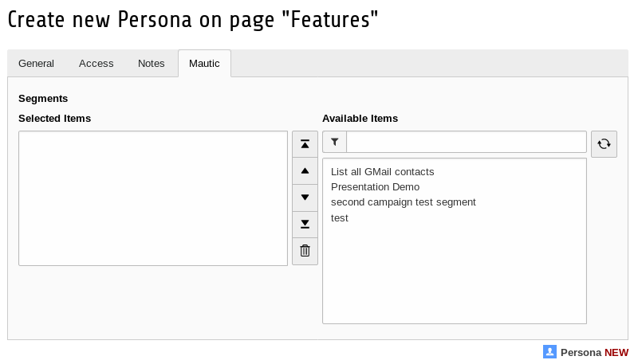Click the move to bottom icon
Image resolution: width=638 pixels, height=364 pixels.
305,224
